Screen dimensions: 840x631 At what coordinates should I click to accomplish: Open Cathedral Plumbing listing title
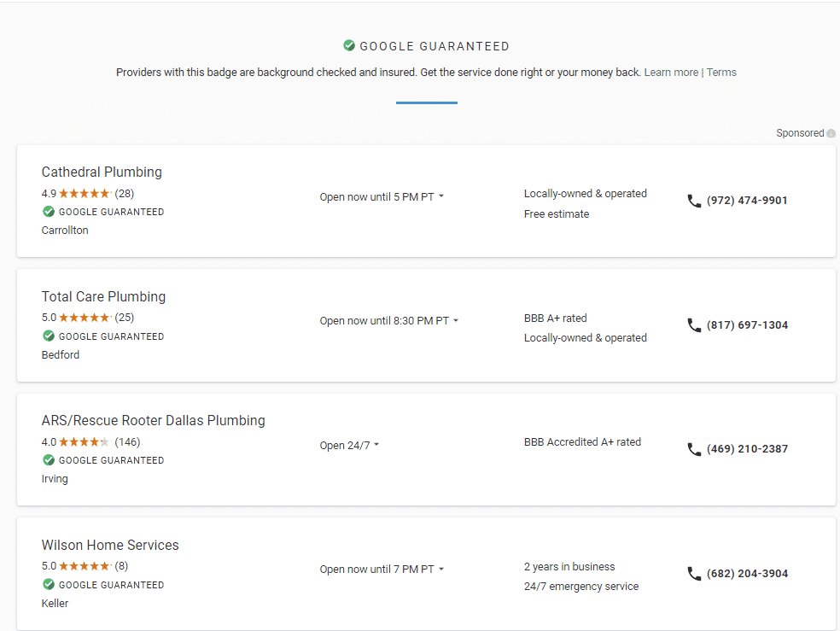[x=102, y=172]
